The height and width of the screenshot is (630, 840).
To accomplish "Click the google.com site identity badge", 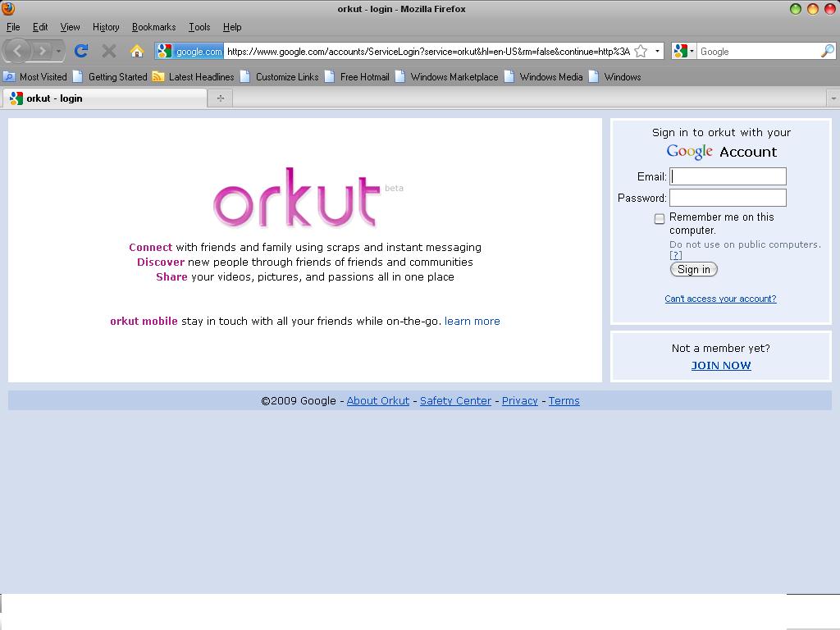I will point(189,52).
